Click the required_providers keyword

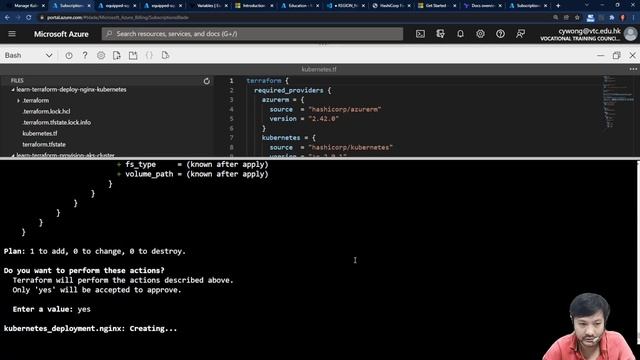(x=289, y=90)
